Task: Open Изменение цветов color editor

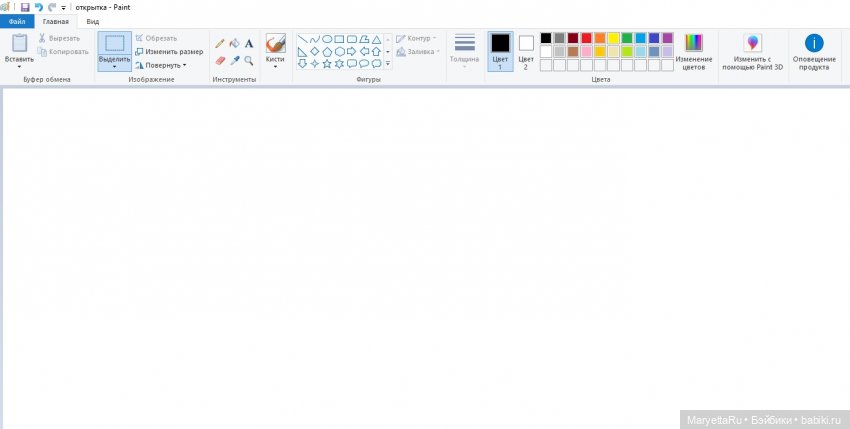Action: coord(693,50)
